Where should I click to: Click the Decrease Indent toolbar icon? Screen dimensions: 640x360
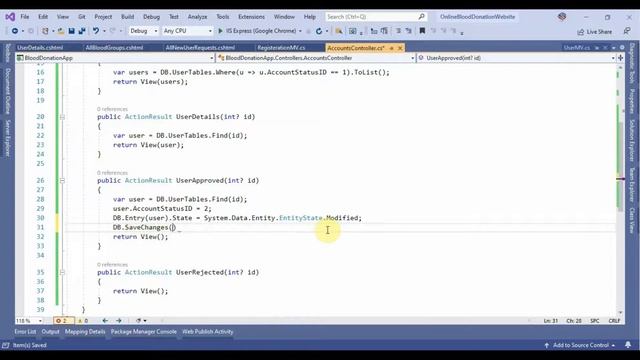[x=374, y=31]
